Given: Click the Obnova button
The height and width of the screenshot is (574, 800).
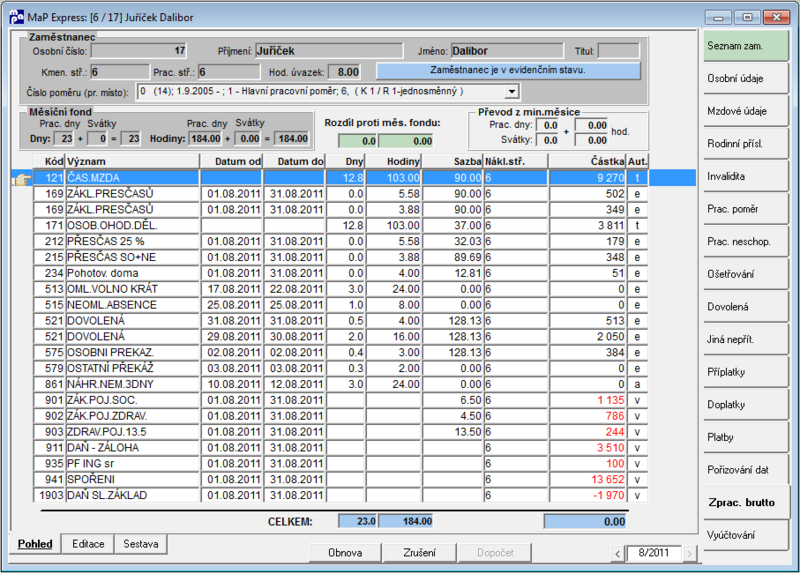Looking at the screenshot, I should (345, 553).
